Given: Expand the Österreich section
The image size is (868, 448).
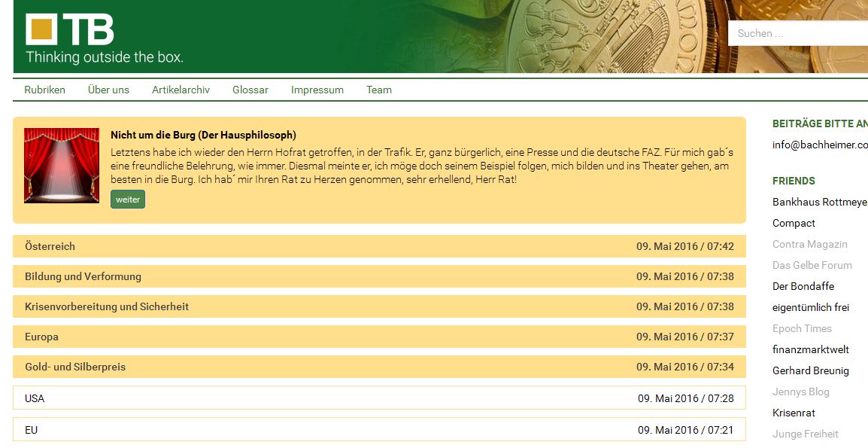Looking at the screenshot, I should [x=379, y=246].
